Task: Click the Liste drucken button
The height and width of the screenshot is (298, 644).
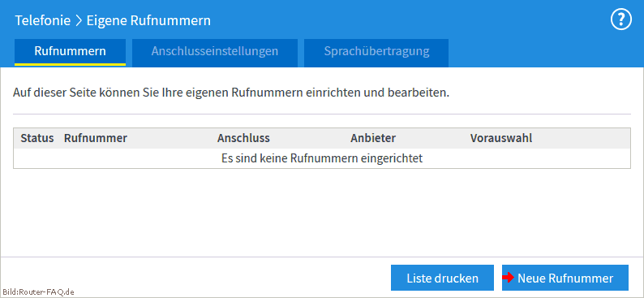Action: [x=442, y=278]
